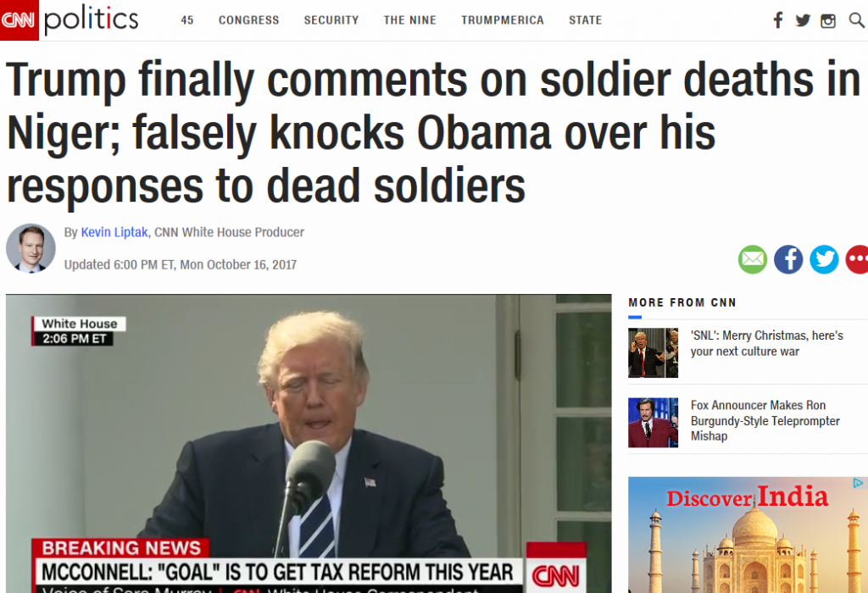
Task: Open CNN's Twitter page from header icon
Action: (x=803, y=20)
